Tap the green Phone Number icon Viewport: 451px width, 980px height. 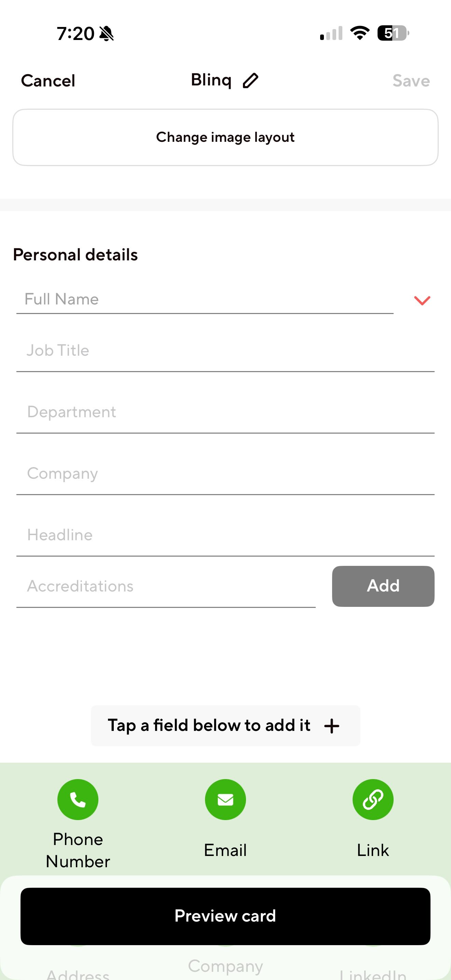[78, 799]
